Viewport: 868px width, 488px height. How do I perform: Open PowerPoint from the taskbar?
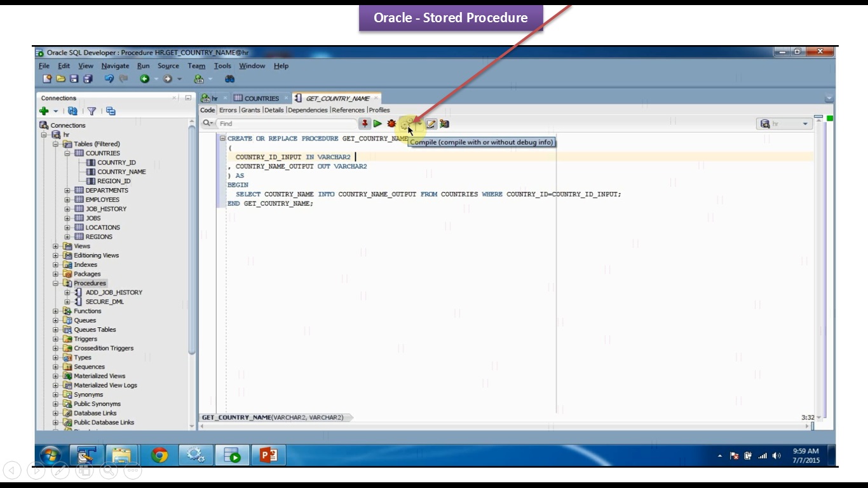tap(268, 455)
